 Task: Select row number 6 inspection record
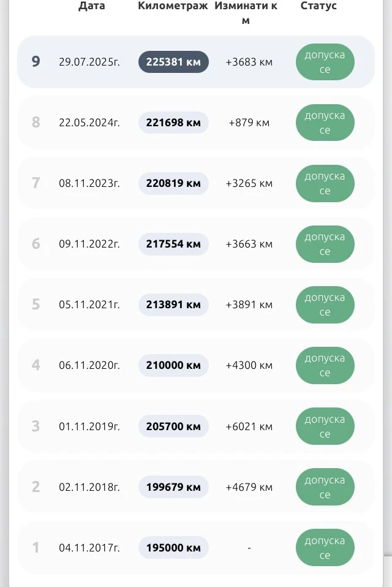click(36, 244)
